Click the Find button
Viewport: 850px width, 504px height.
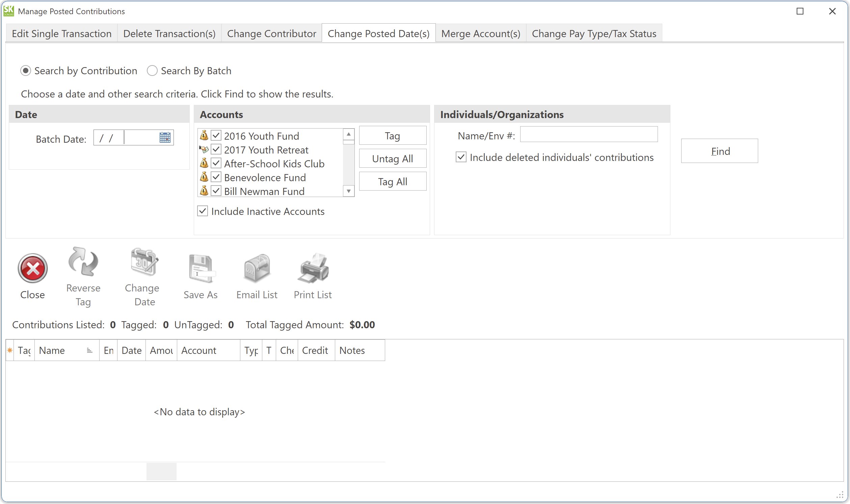(x=719, y=151)
